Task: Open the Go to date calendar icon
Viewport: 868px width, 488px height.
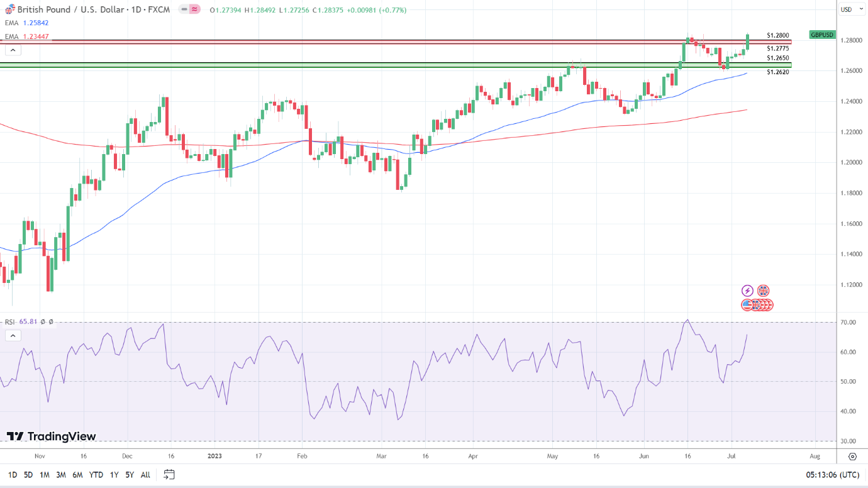Action: click(x=169, y=474)
